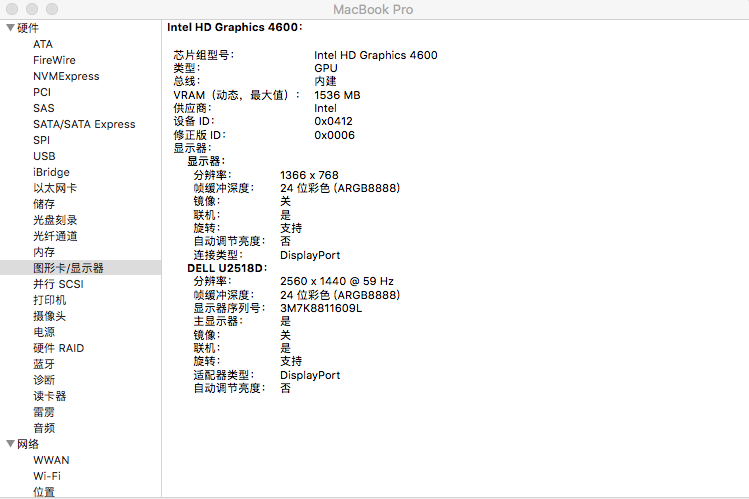
Task: Open the 蓝牙 category
Action: click(x=44, y=364)
